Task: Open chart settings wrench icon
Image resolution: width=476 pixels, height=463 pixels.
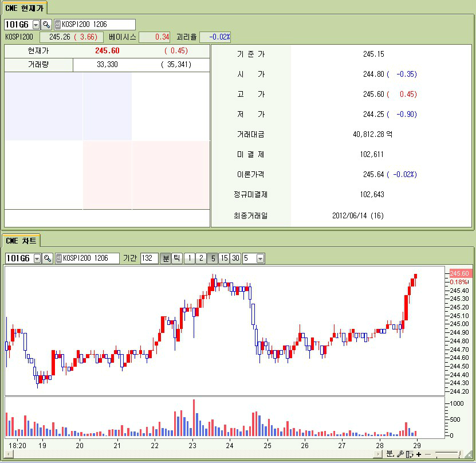Action: click(x=400, y=454)
